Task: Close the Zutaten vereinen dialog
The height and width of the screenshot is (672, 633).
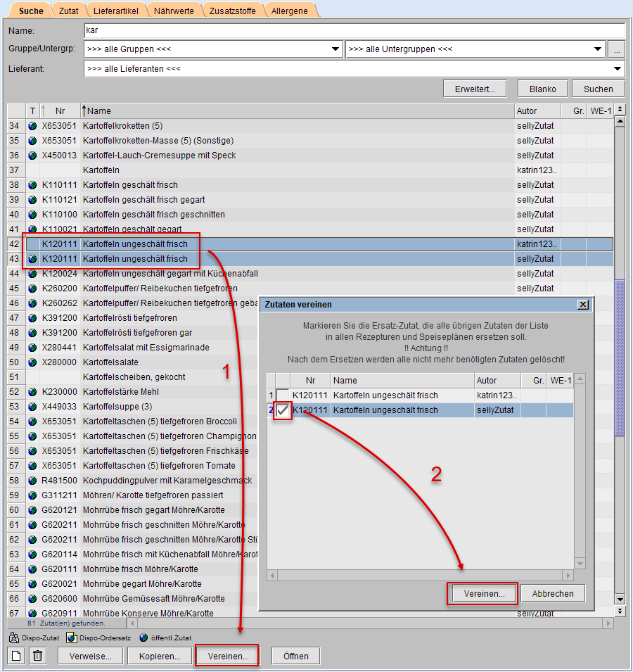Action: pyautogui.click(x=582, y=305)
